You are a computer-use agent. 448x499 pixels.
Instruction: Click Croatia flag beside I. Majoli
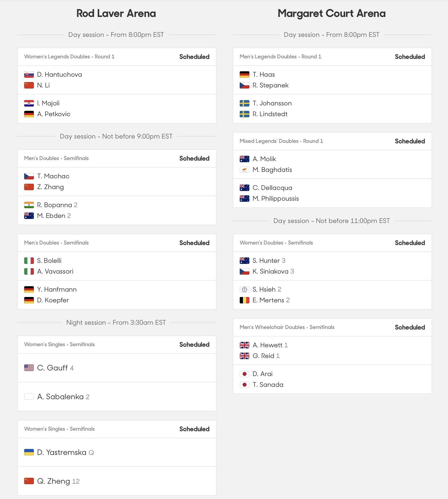click(29, 103)
